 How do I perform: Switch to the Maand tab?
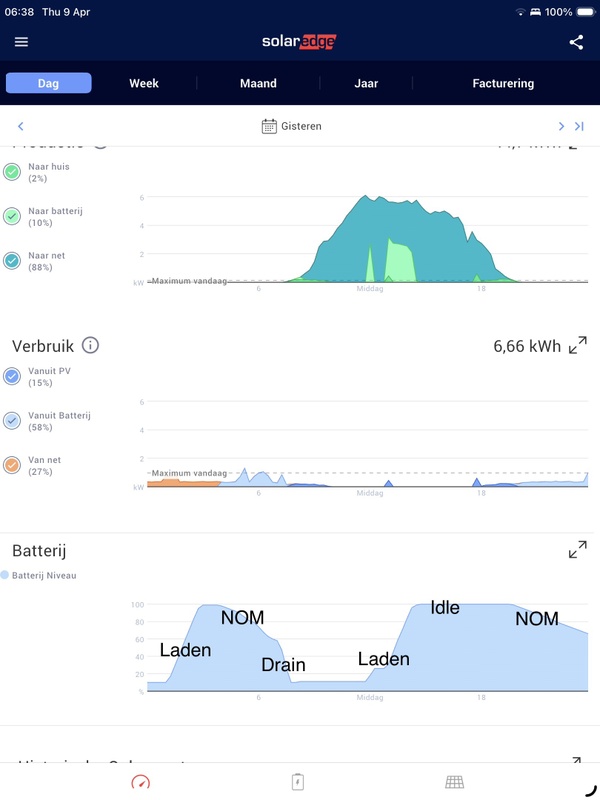tap(258, 83)
